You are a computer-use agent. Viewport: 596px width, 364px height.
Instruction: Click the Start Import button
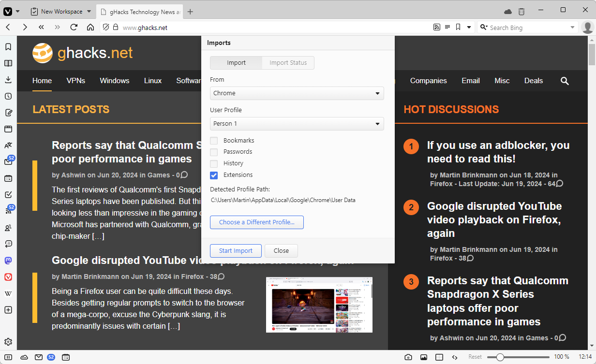pyautogui.click(x=236, y=251)
